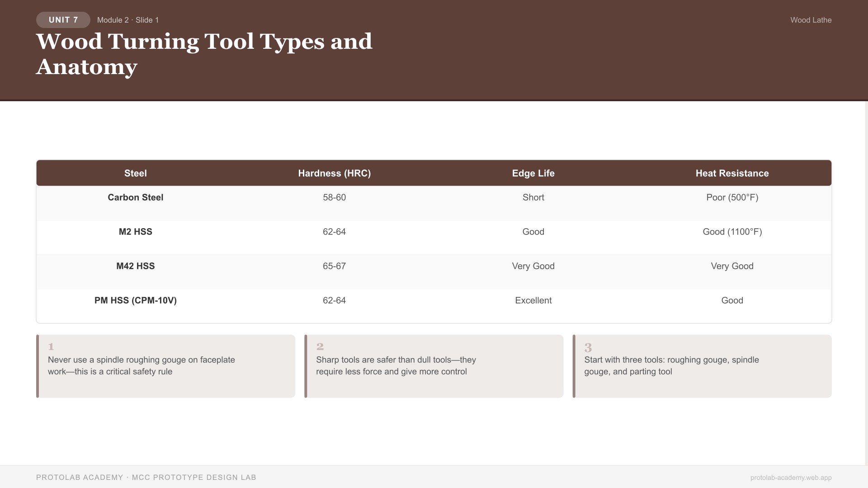
Task: Select the Excellent edge life cell
Action: (x=533, y=300)
